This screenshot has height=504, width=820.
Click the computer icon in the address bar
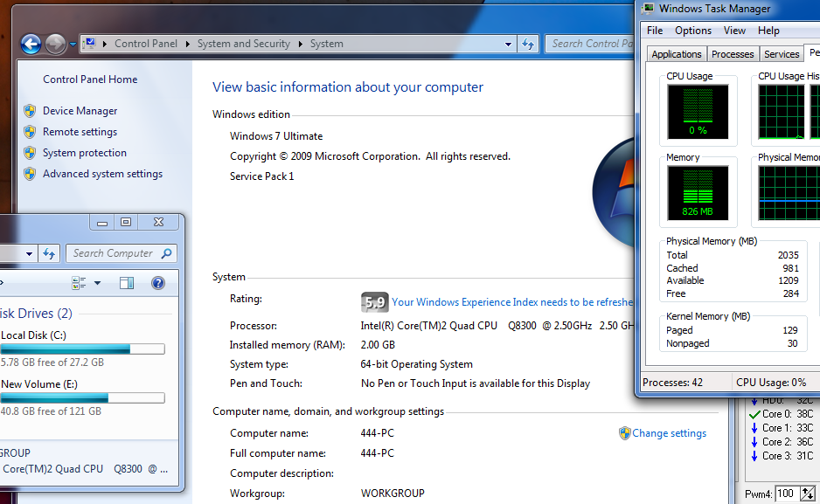(90, 44)
